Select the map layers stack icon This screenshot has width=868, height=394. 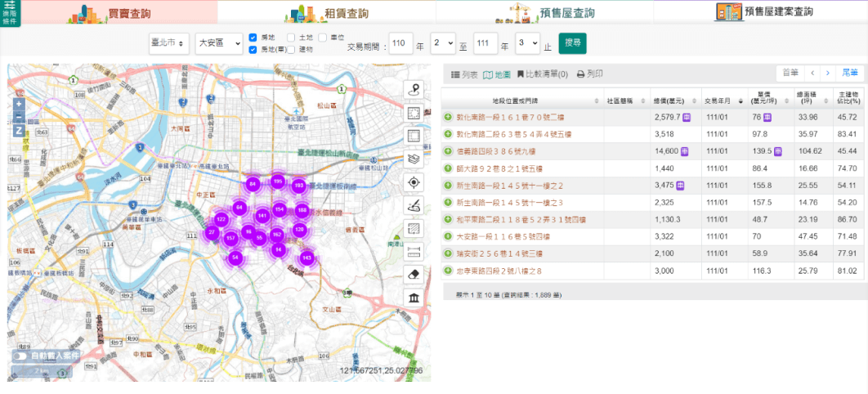pos(414,159)
